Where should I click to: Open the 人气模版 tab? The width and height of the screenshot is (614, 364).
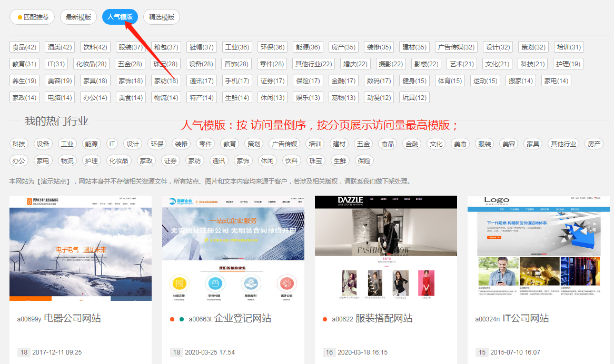pos(120,17)
